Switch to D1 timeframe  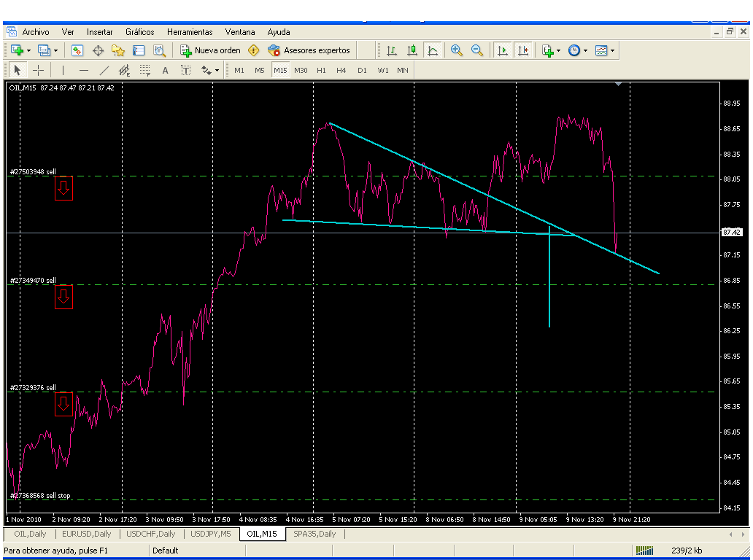point(362,71)
